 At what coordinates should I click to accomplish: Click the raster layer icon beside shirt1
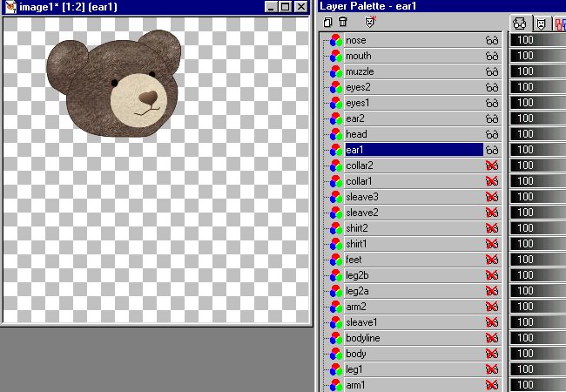(x=334, y=244)
